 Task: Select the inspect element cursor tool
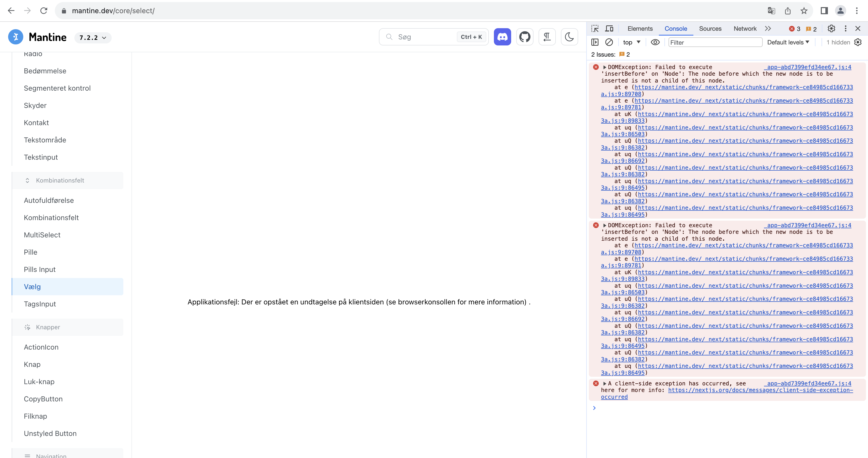pyautogui.click(x=595, y=28)
